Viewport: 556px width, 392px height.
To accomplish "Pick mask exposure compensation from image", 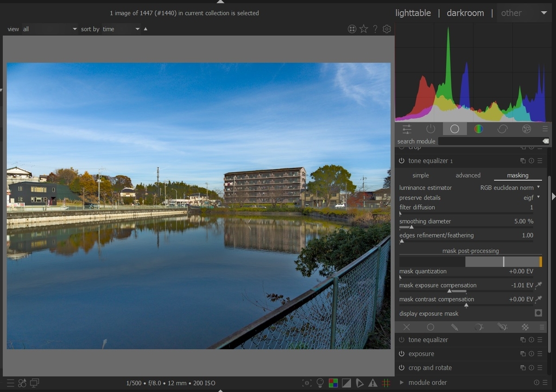I will coord(538,285).
